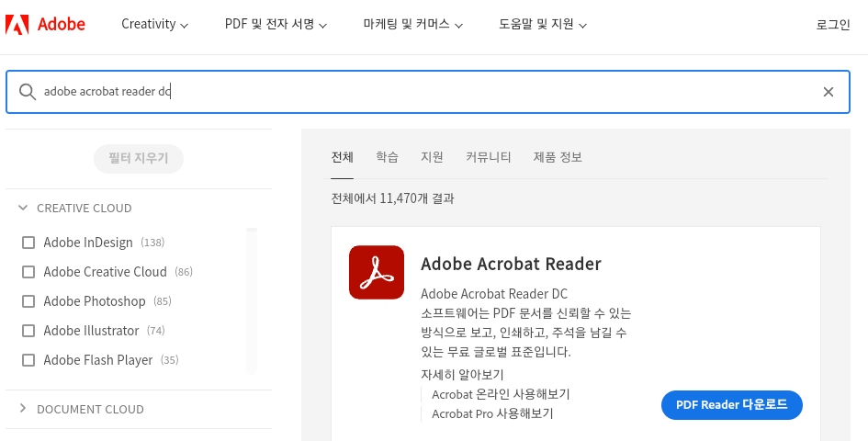
Task: Click the magnifier search icon
Action: click(x=28, y=91)
